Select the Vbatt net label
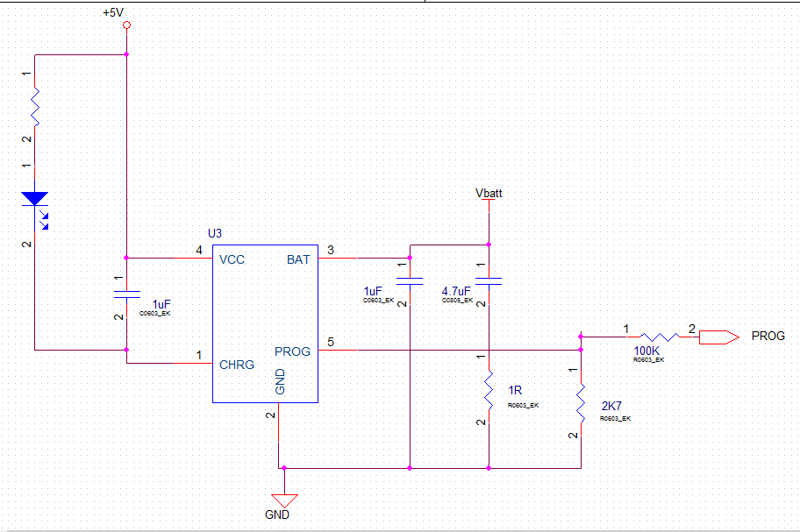Image resolution: width=800 pixels, height=532 pixels. point(488,194)
